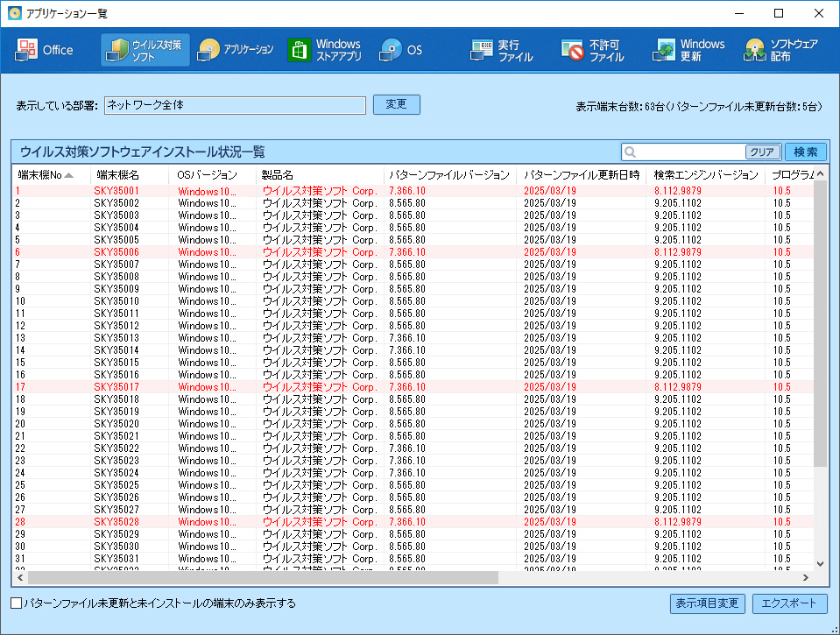Click product name in row SKY35008
Viewport: 840px width, 635px height.
coord(320,277)
